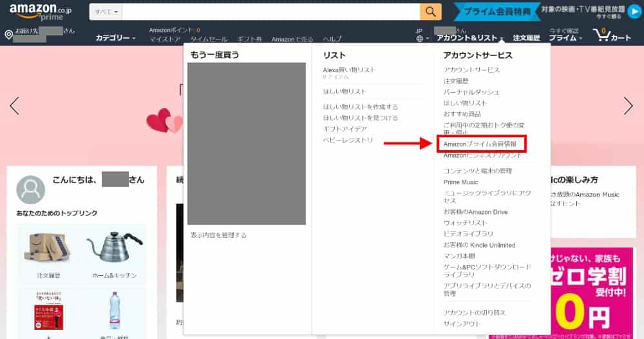Open ほしい物リストを見つける link
644x339 pixels.
coord(360,118)
